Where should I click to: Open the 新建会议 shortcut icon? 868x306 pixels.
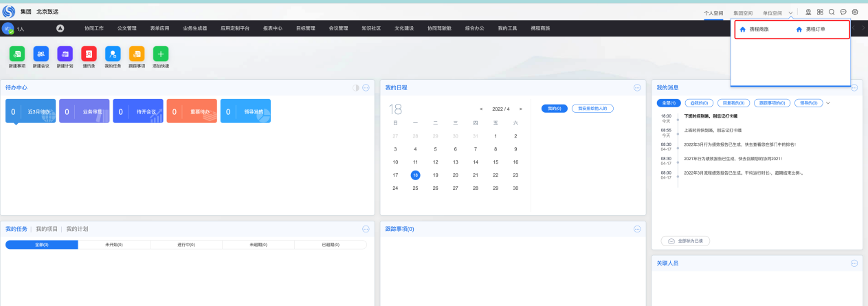41,54
